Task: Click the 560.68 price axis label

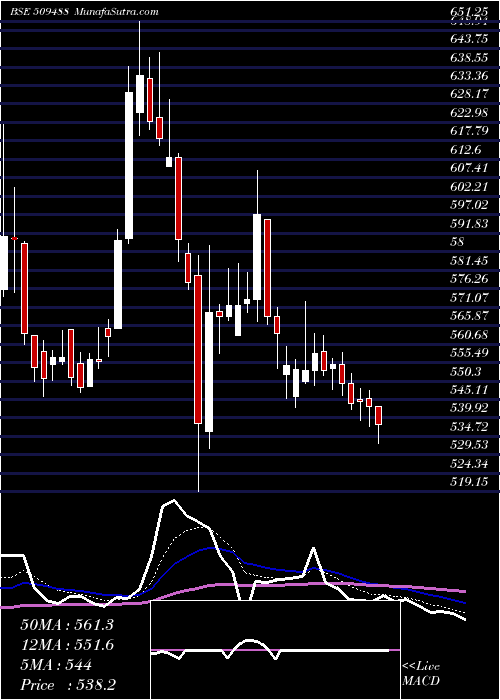Action: (x=469, y=335)
